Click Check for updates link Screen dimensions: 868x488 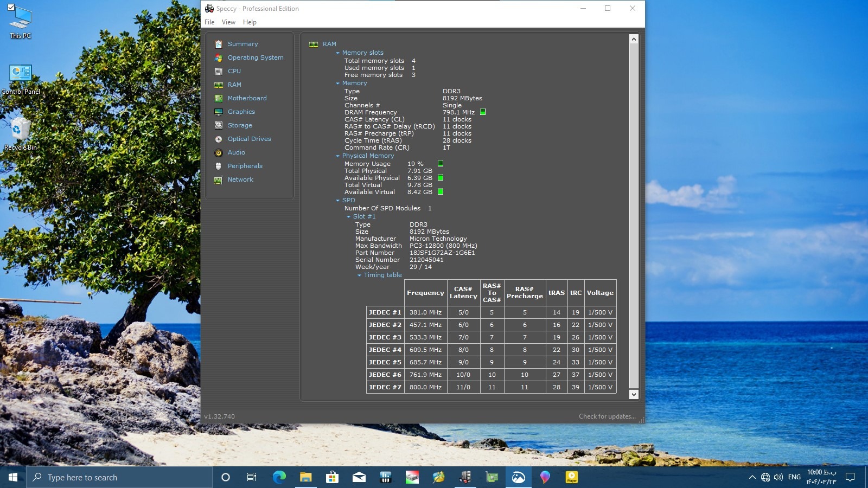click(x=607, y=416)
